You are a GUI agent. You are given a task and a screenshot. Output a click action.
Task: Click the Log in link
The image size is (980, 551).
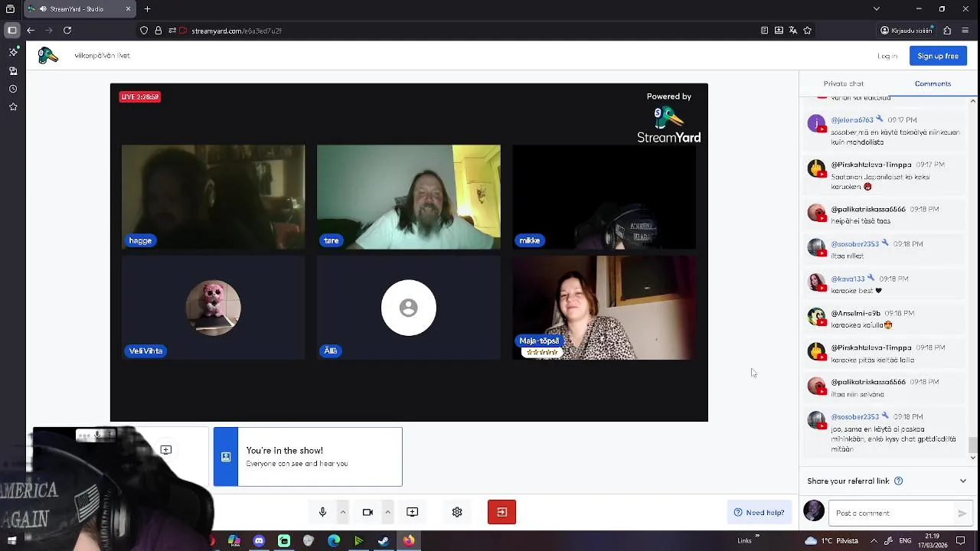point(887,56)
